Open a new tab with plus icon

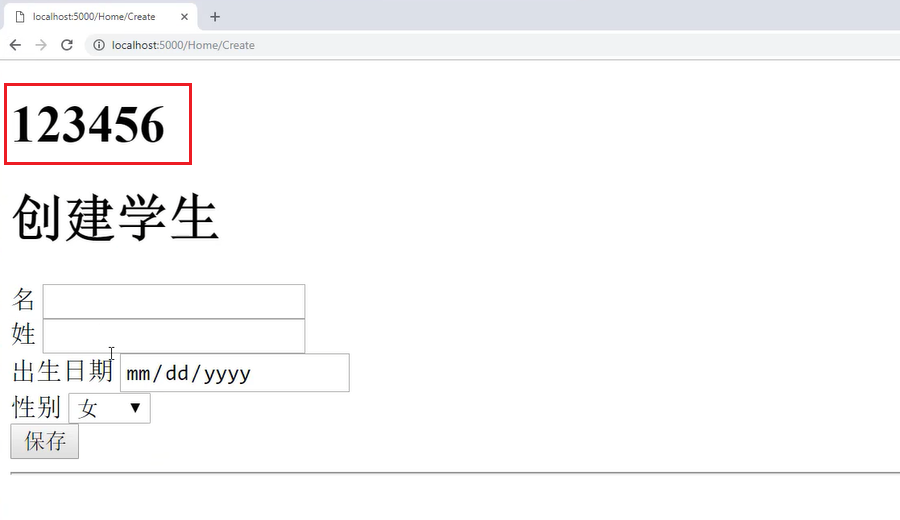coord(215,17)
